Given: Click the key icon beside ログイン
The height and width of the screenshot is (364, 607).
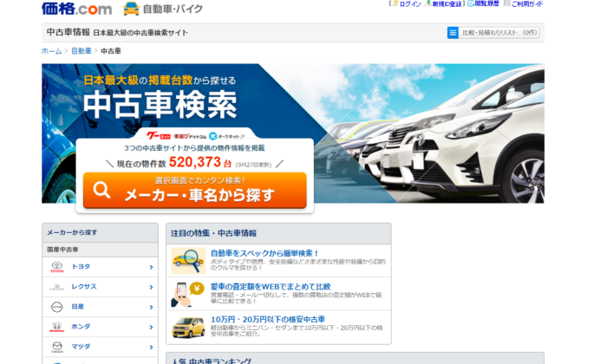Looking at the screenshot, I should (395, 3).
